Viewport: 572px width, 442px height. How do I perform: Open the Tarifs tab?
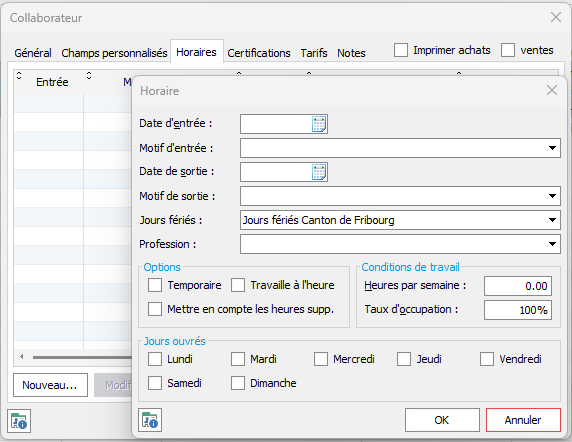[314, 53]
